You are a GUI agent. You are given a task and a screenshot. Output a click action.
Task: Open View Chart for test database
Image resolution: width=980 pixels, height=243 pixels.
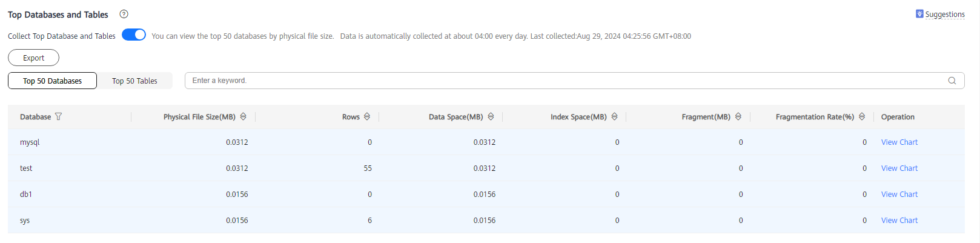click(899, 168)
